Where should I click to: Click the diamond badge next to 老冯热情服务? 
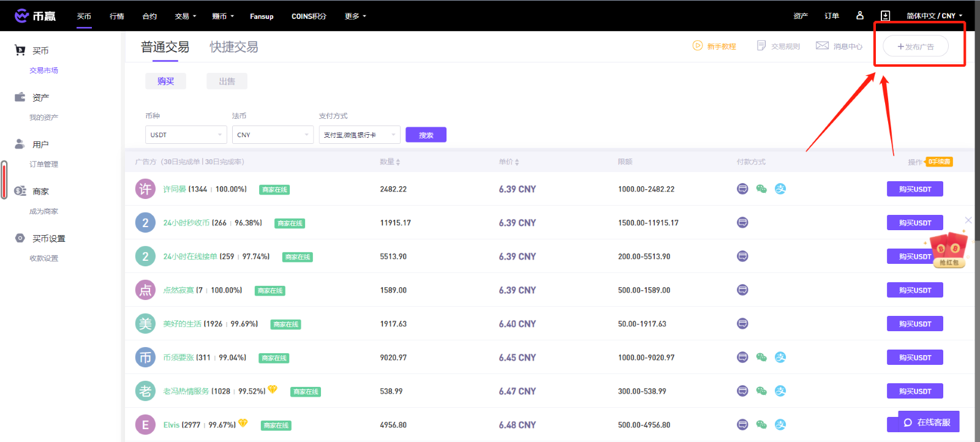(x=273, y=389)
